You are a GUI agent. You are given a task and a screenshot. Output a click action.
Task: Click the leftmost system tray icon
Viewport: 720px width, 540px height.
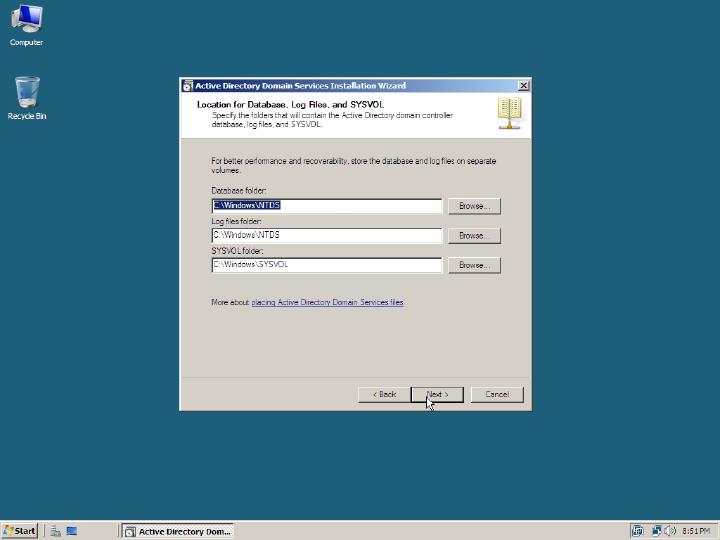[637, 531]
